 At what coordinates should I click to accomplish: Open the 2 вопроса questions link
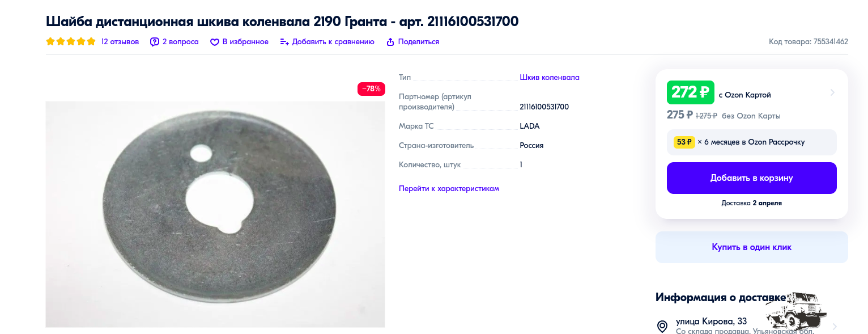pos(181,42)
